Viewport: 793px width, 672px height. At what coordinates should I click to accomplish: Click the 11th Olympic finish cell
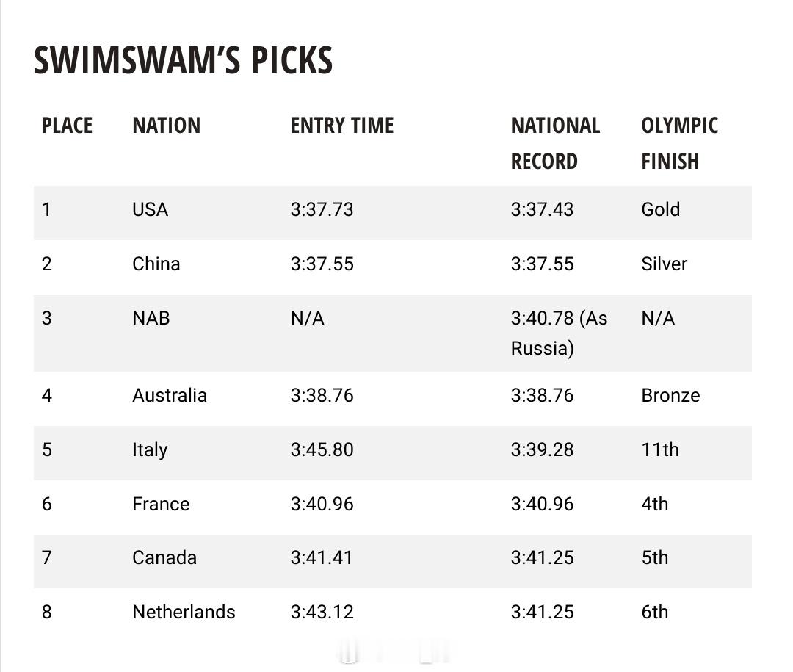point(660,449)
